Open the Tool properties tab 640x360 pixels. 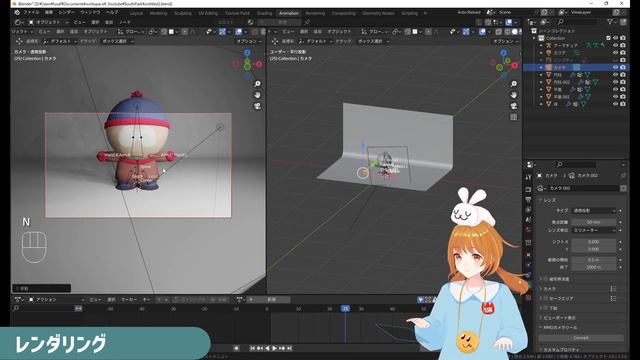[529, 177]
